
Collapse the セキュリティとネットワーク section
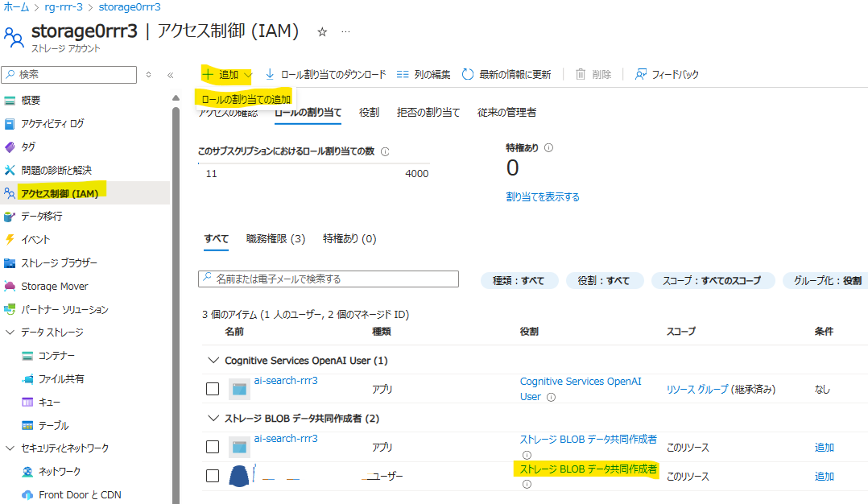coord(10,448)
